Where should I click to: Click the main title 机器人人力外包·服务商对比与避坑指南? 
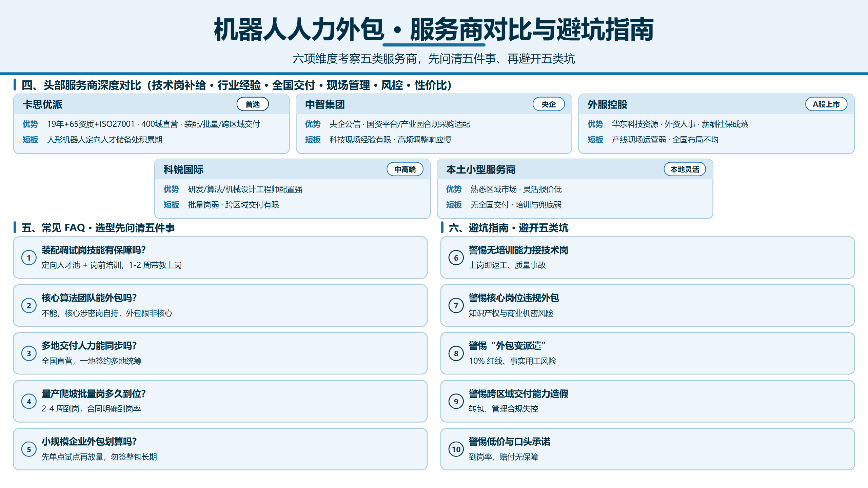(434, 30)
